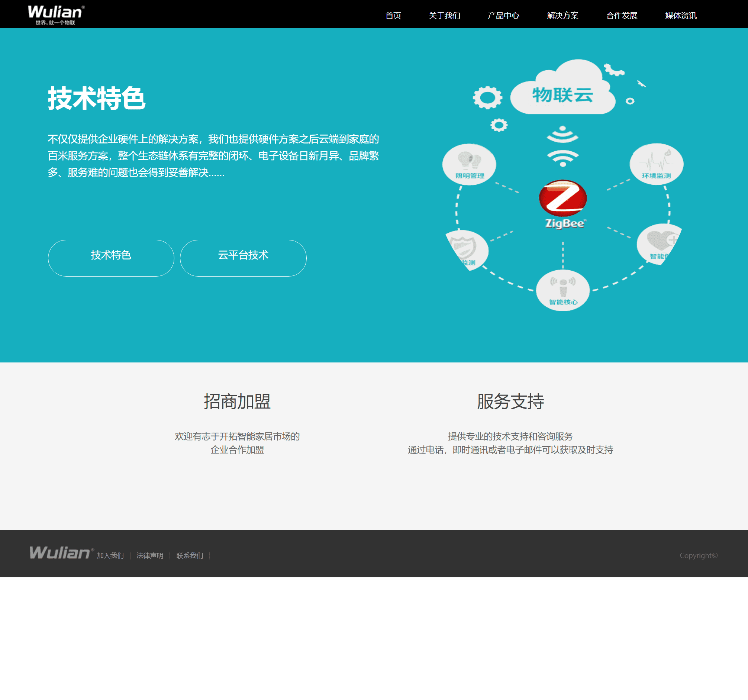
Task: Click the wifi signal icon above ZigBee
Action: [562, 146]
